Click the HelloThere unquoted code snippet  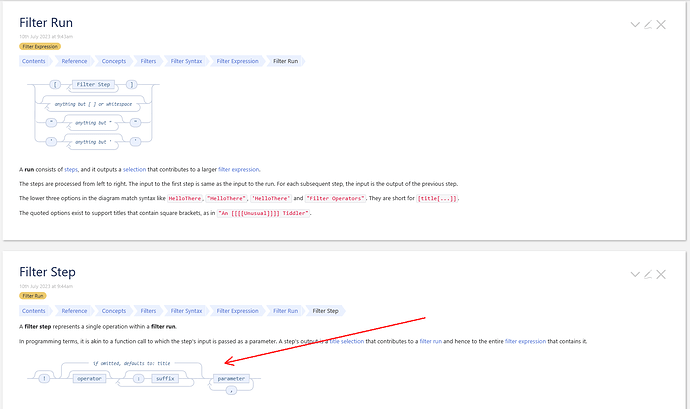pos(184,199)
